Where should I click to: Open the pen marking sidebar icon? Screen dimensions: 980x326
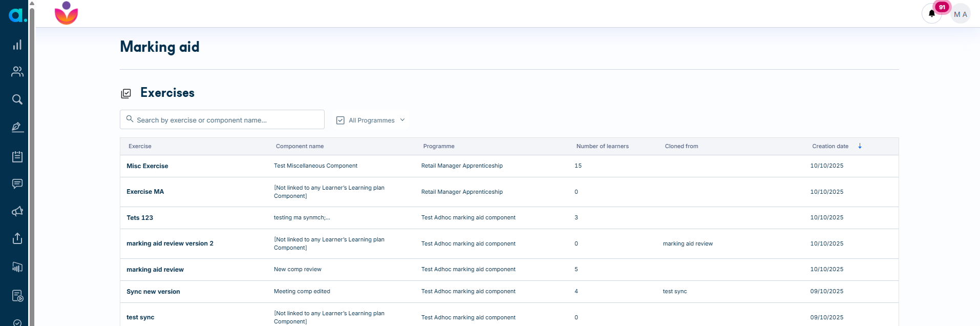pos(17,127)
